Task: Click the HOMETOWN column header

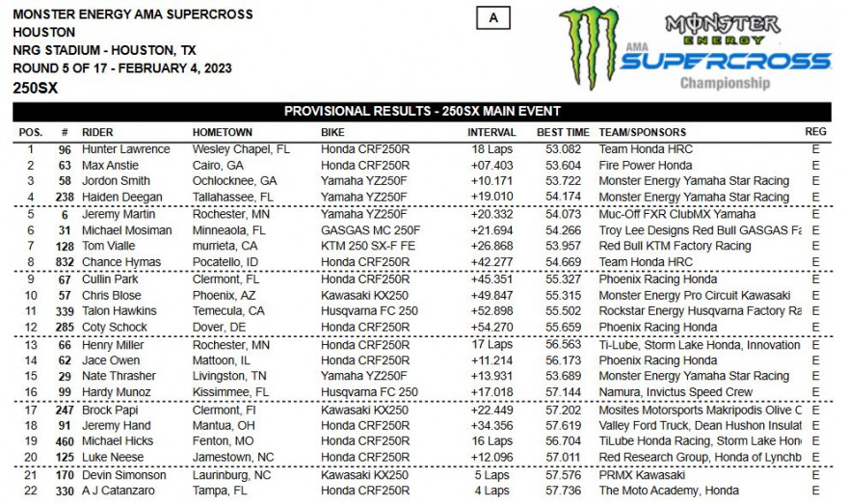Action: coord(223,132)
